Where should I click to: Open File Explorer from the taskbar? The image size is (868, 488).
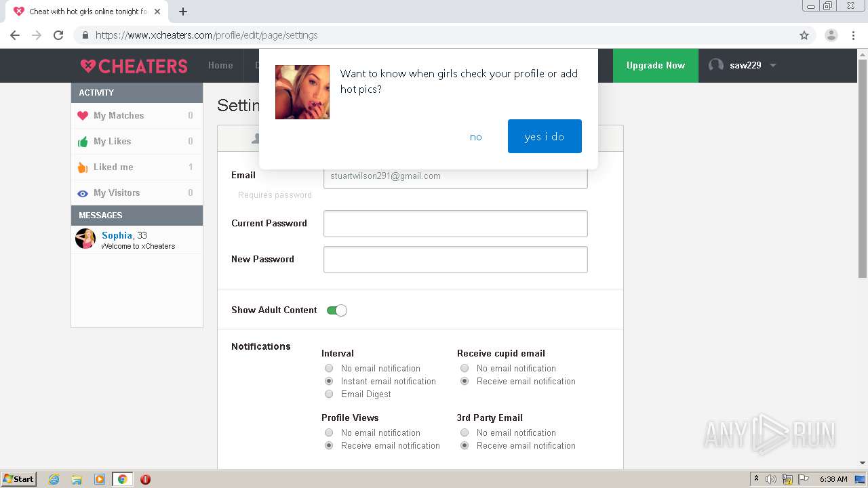(77, 479)
